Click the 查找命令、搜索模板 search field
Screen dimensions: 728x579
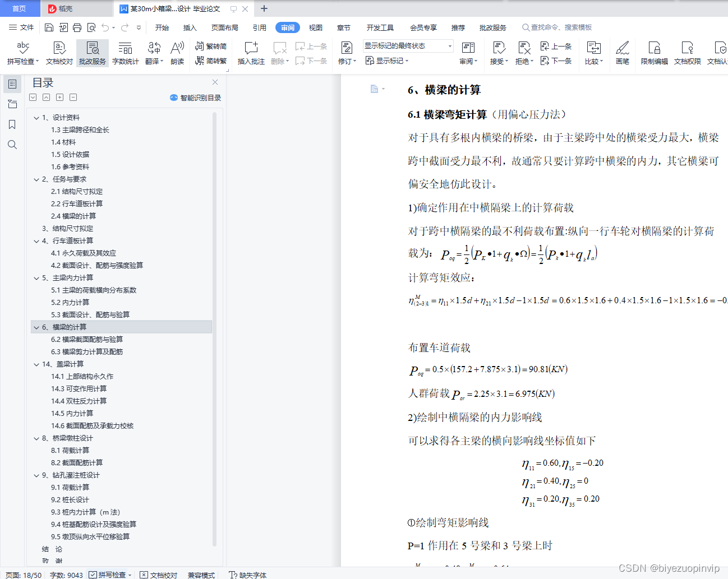click(x=557, y=27)
